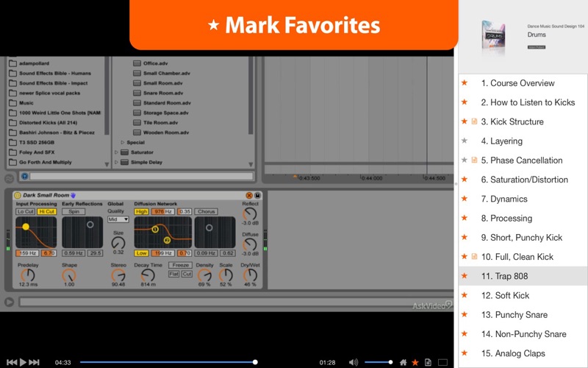
Task: Open reverb Quality dropdown set to Mid
Action: click(x=118, y=219)
